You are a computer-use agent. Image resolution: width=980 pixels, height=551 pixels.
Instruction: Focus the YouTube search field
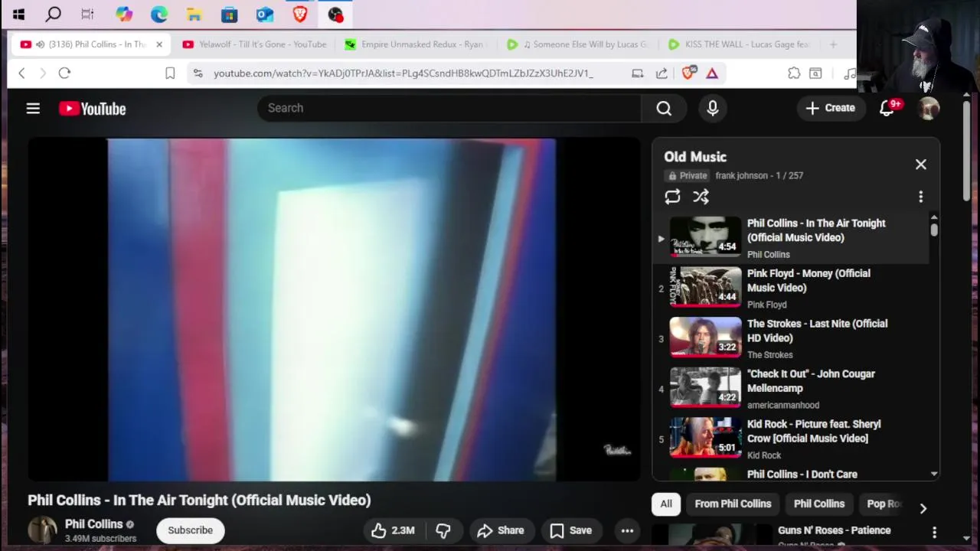click(x=449, y=108)
